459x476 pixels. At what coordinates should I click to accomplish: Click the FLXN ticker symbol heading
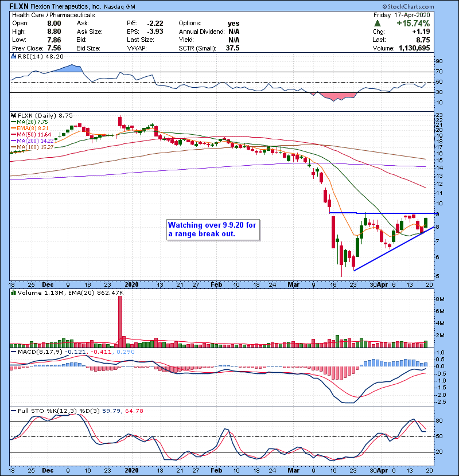point(19,6)
